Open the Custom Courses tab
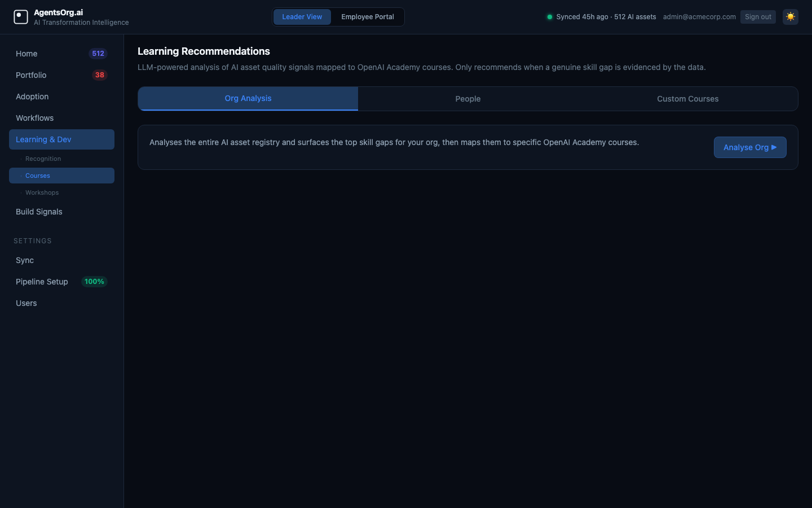 pyautogui.click(x=687, y=99)
